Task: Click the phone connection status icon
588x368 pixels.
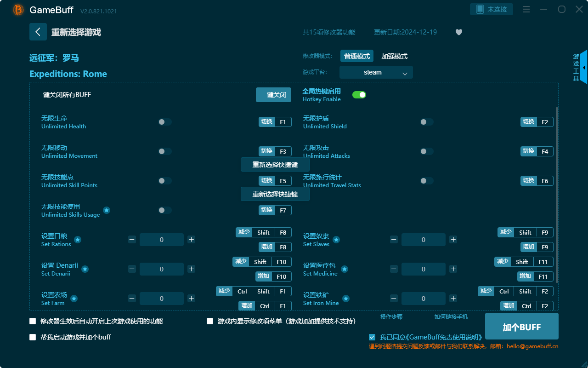Action: [x=480, y=9]
